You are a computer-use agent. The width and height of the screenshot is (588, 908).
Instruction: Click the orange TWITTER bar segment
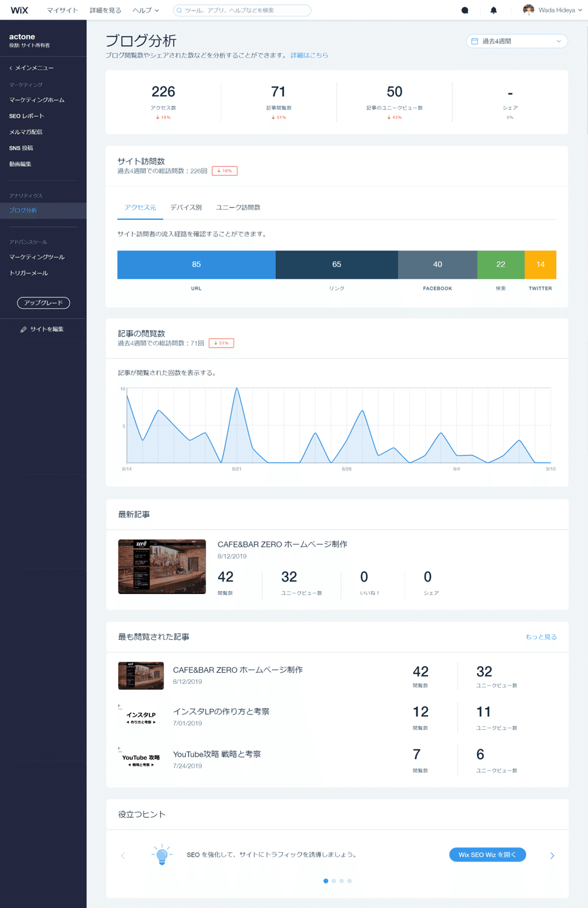click(x=540, y=265)
